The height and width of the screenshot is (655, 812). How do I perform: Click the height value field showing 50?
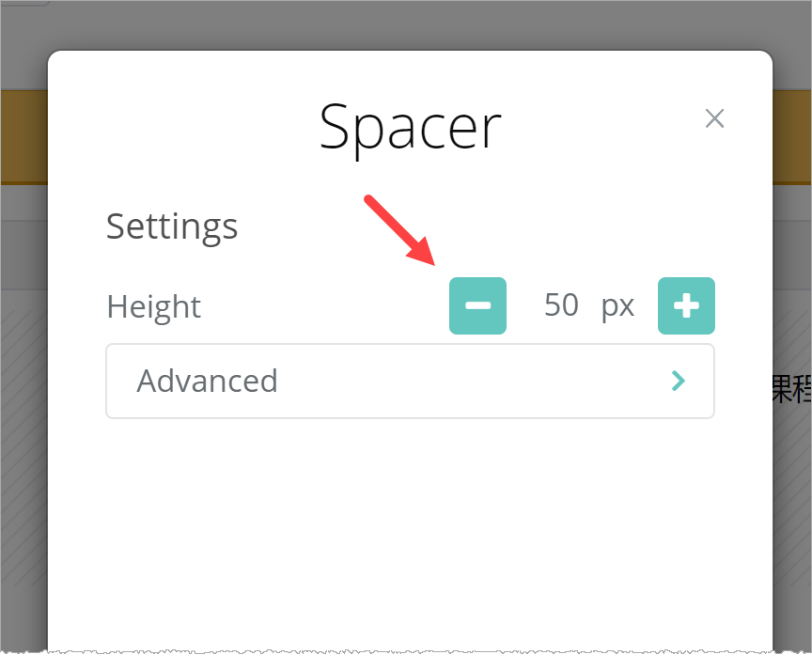(561, 306)
